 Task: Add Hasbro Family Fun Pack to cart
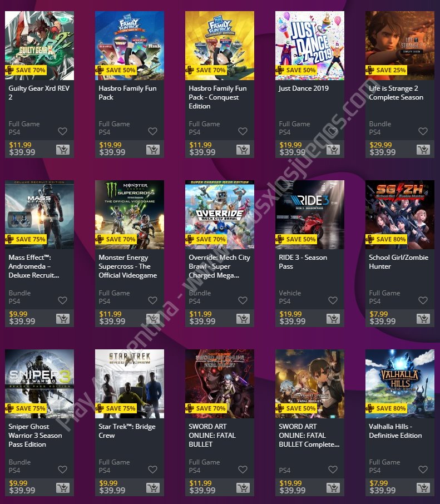(x=152, y=150)
